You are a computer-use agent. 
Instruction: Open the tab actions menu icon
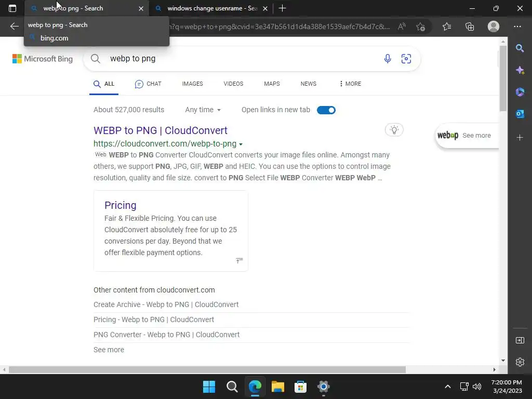point(12,8)
